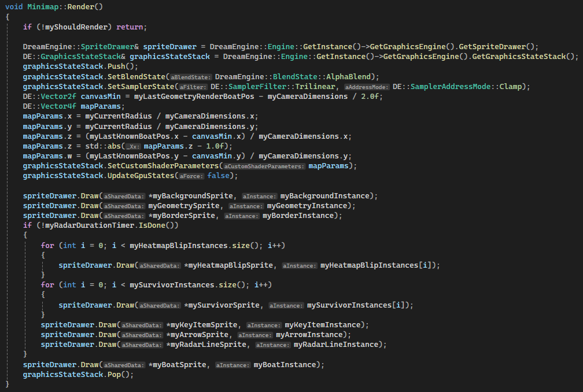Select the myLastGeometryRenderBoatPos variable
583x392 pixels.
(194, 96)
